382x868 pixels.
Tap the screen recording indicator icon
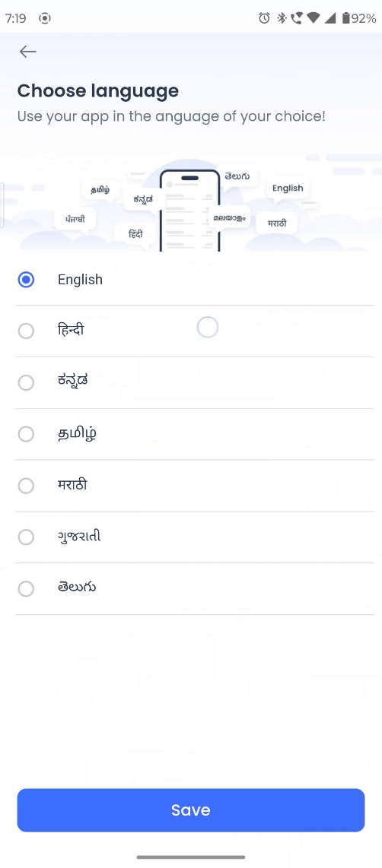point(45,18)
